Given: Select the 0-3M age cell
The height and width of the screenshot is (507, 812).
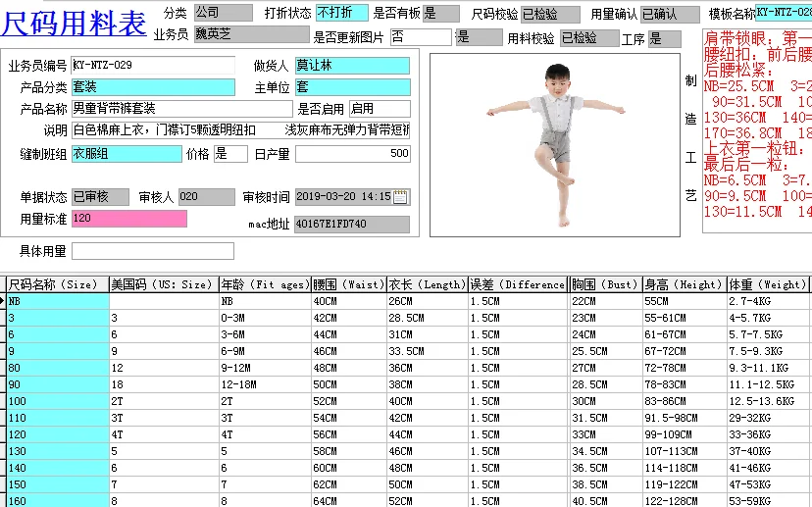Looking at the screenshot, I should [x=265, y=318].
